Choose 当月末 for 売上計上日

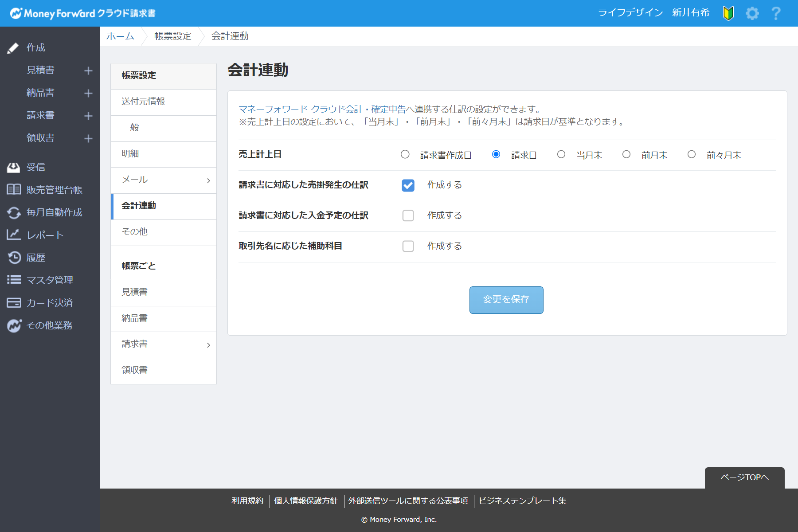(x=561, y=154)
